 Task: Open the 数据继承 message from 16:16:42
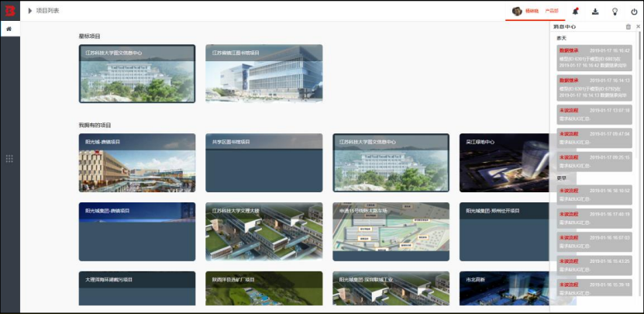(x=594, y=58)
